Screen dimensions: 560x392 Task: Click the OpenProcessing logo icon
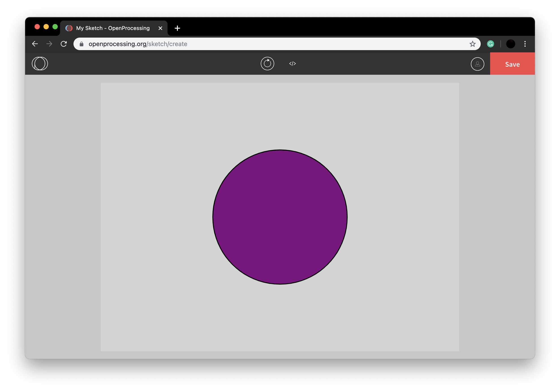pos(40,64)
